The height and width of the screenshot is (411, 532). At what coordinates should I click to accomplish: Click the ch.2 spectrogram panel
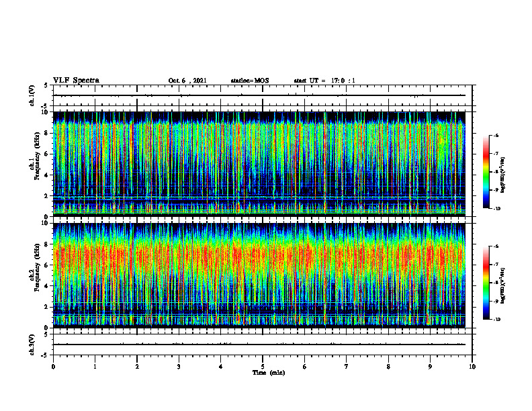[259, 275]
